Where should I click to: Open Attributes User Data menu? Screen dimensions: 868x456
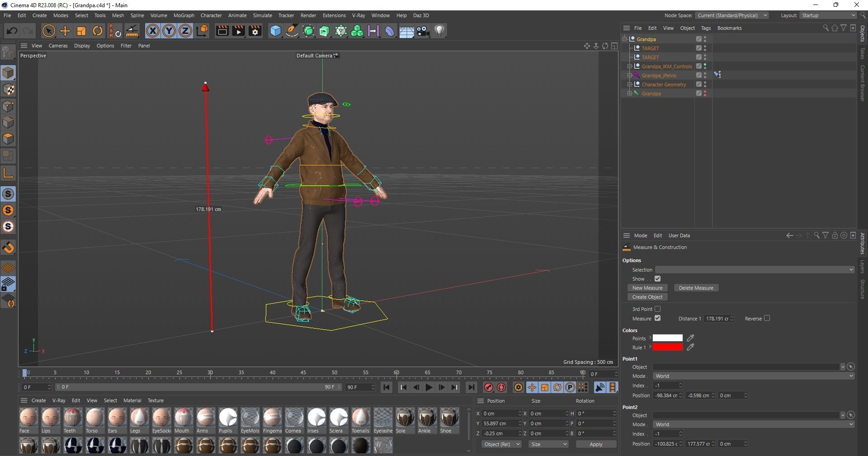click(x=679, y=235)
